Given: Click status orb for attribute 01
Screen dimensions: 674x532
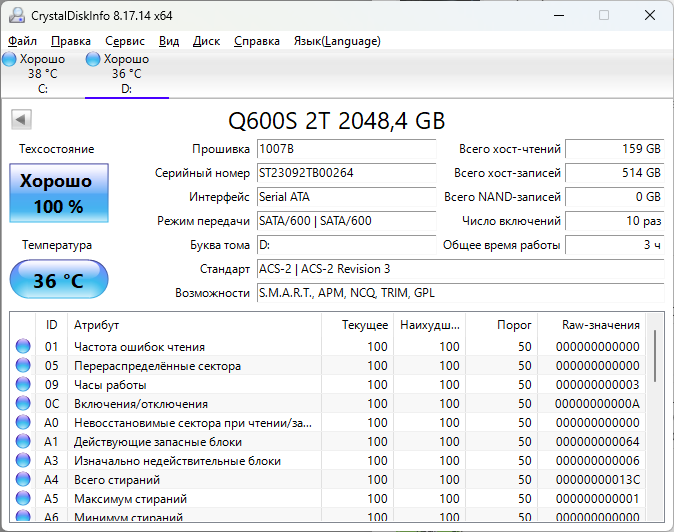Looking at the screenshot, I should tap(23, 346).
